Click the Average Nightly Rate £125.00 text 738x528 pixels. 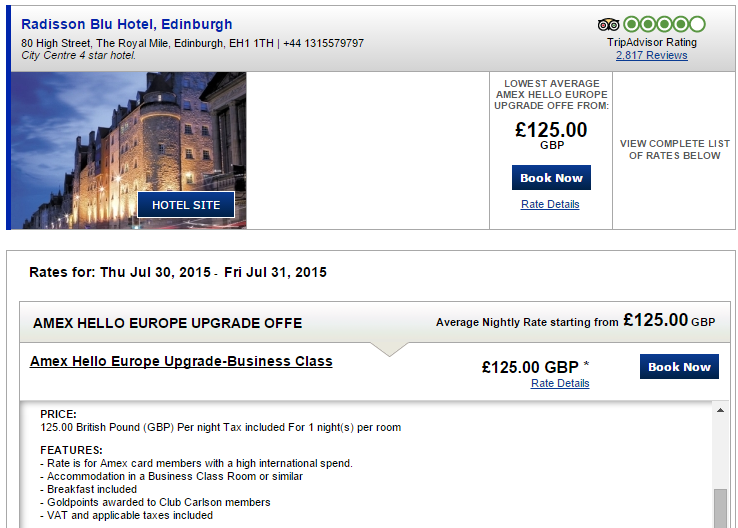[x=575, y=321]
